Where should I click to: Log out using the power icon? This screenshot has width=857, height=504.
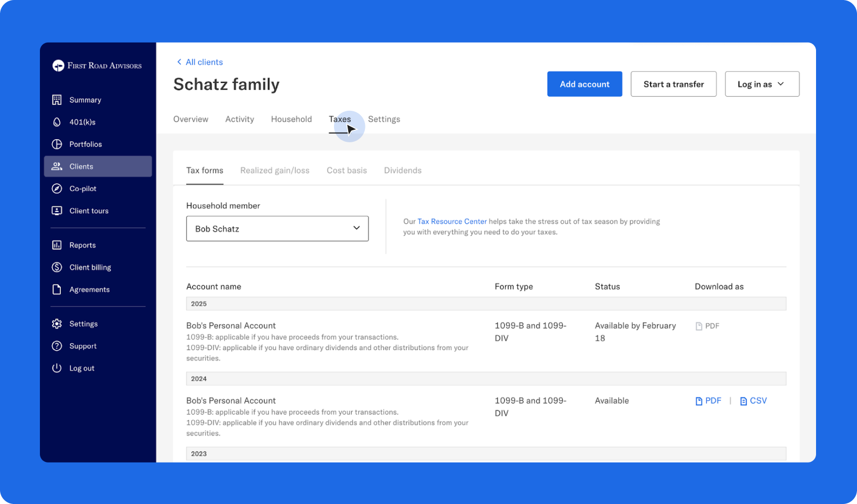click(57, 368)
